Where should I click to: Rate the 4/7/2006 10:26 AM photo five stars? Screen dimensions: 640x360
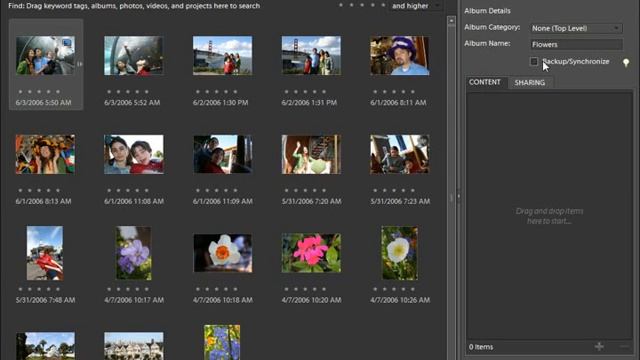[413, 289]
